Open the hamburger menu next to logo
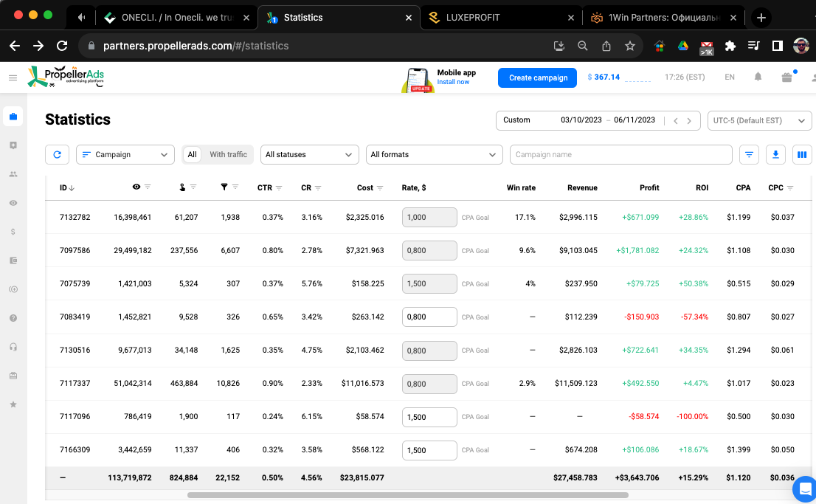 [x=13, y=77]
